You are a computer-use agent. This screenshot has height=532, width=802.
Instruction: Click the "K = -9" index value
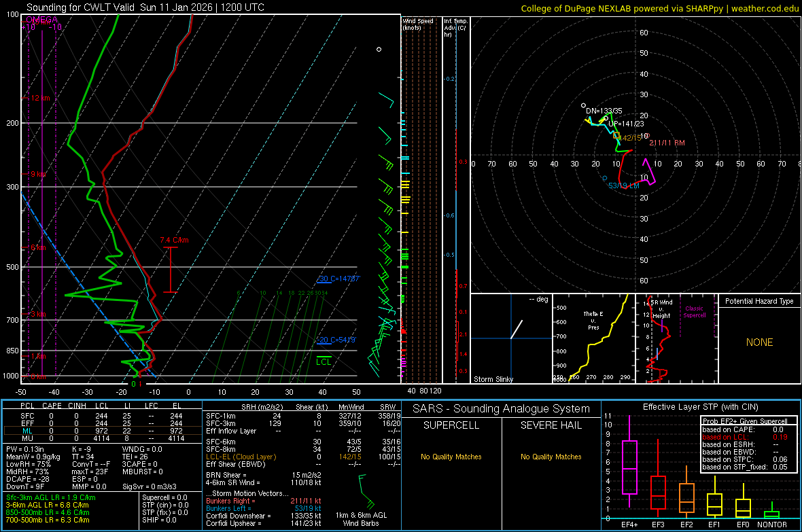pos(82,450)
